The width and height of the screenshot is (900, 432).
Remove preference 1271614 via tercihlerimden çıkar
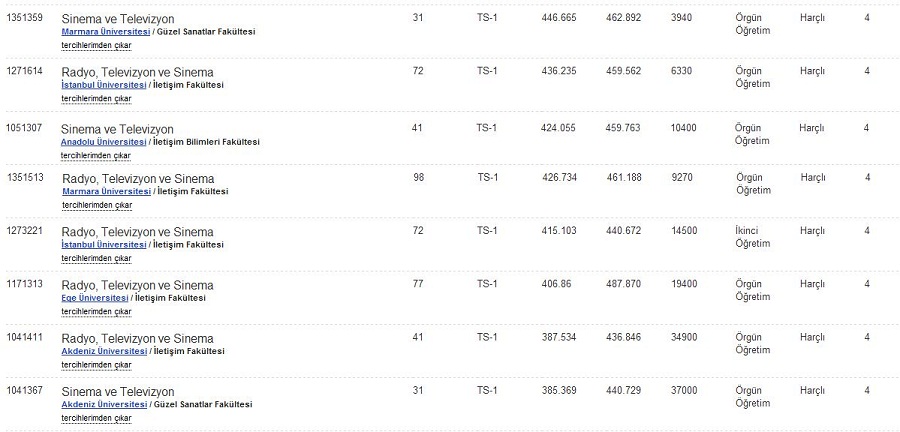96,99
